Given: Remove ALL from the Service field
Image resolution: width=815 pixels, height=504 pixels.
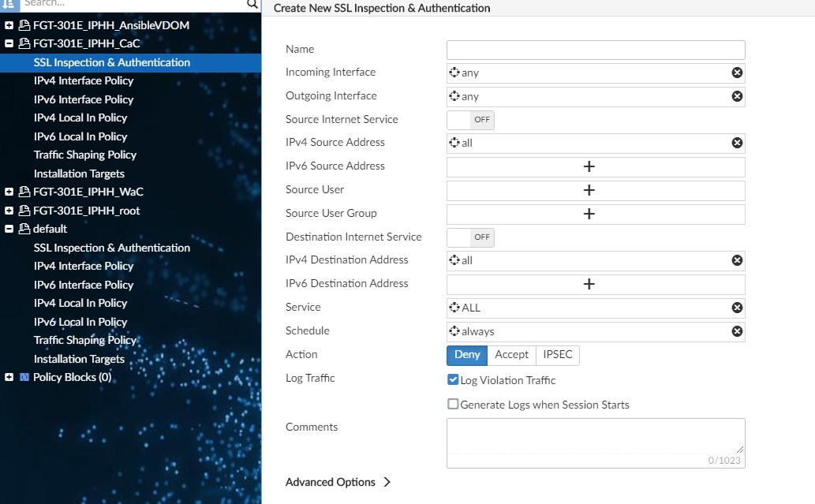Looking at the screenshot, I should [737, 308].
